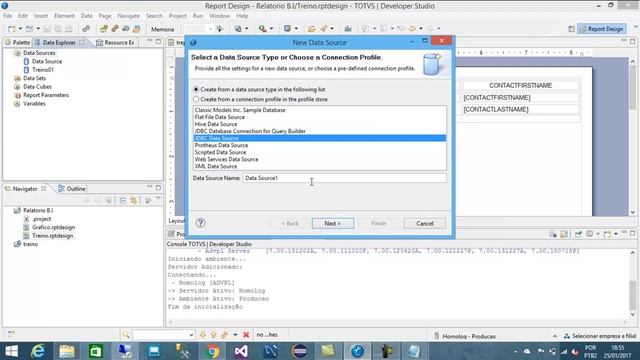Select JDBC Database Connection for Query Builder
Viewport: 640px width, 360px height.
[x=320, y=131]
